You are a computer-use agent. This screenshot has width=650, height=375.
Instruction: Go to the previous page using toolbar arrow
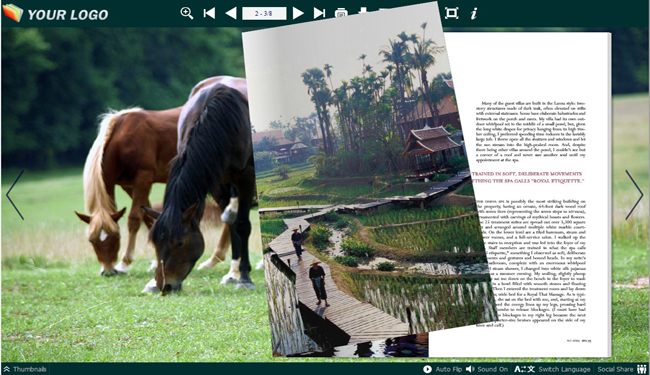click(231, 13)
